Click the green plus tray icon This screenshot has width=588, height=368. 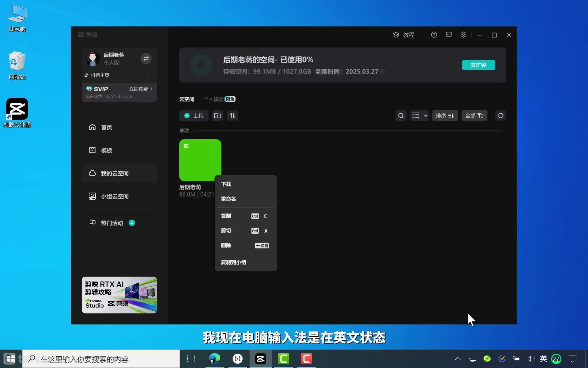click(487, 358)
